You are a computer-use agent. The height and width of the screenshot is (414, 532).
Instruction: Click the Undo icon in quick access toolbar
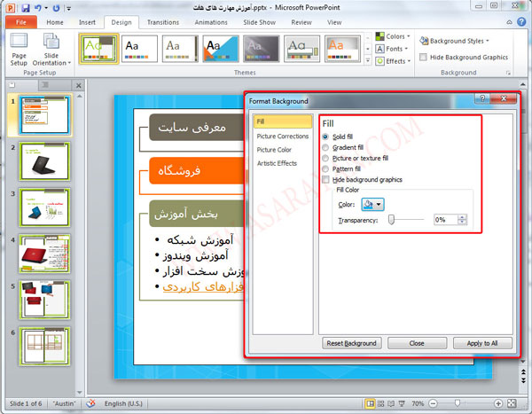coord(36,7)
